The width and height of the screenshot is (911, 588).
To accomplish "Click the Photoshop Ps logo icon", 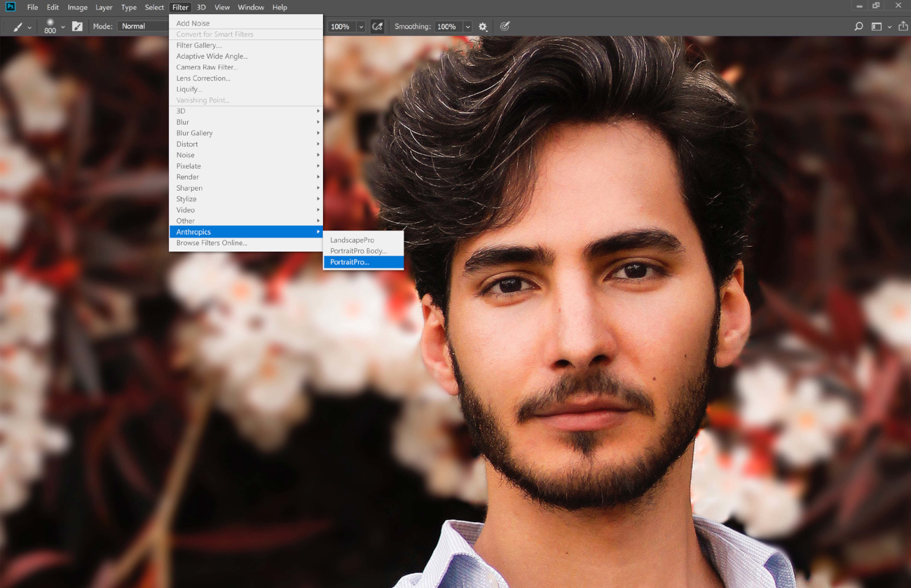I will (9, 7).
